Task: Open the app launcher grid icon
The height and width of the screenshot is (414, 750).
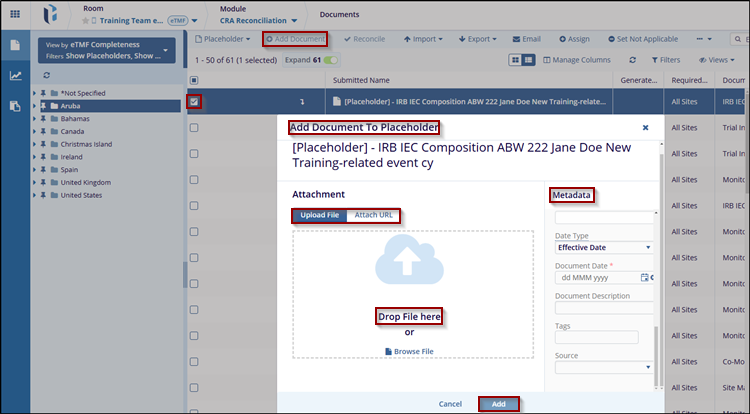Action: pos(15,14)
